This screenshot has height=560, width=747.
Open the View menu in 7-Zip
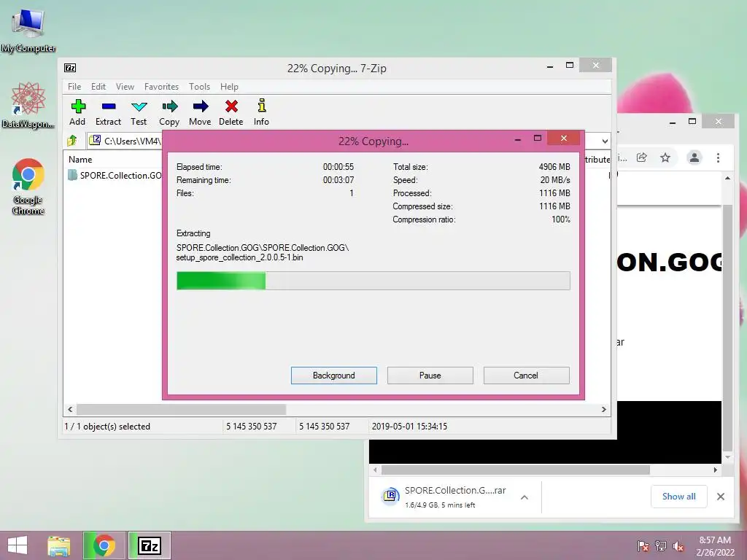coord(125,87)
